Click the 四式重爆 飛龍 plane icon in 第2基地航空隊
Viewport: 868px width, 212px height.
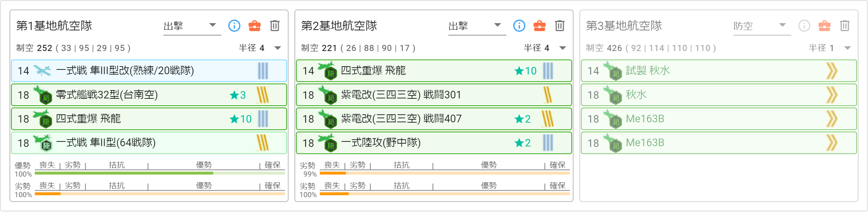click(x=327, y=71)
